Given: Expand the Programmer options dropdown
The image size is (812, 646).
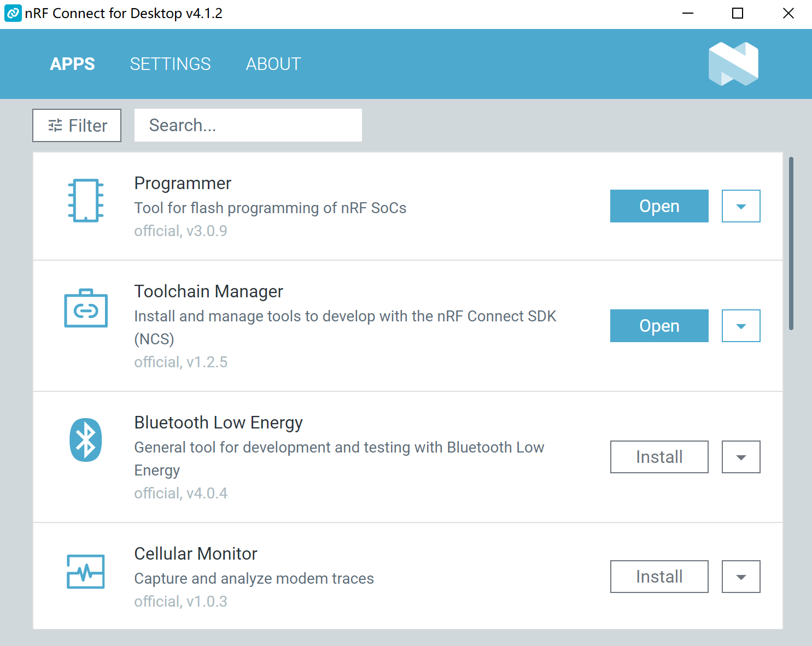Looking at the screenshot, I should 741,206.
